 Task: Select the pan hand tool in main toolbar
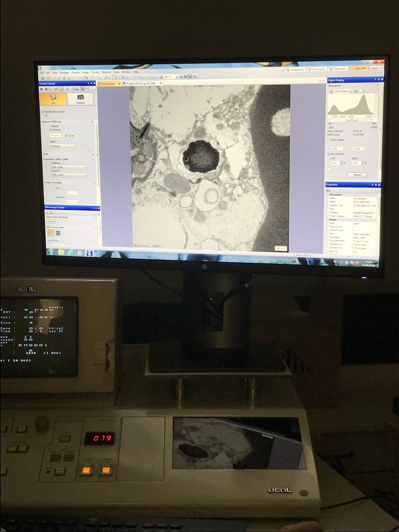pyautogui.click(x=114, y=77)
